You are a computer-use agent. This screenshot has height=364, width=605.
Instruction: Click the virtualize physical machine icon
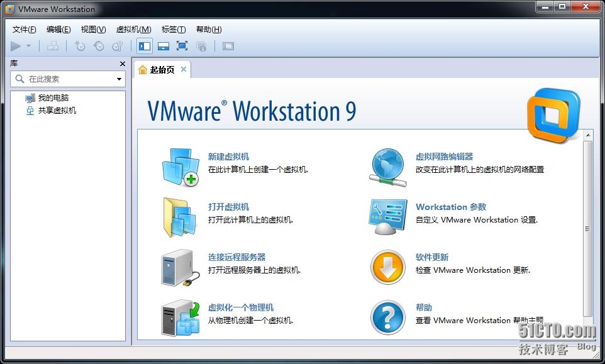click(180, 317)
